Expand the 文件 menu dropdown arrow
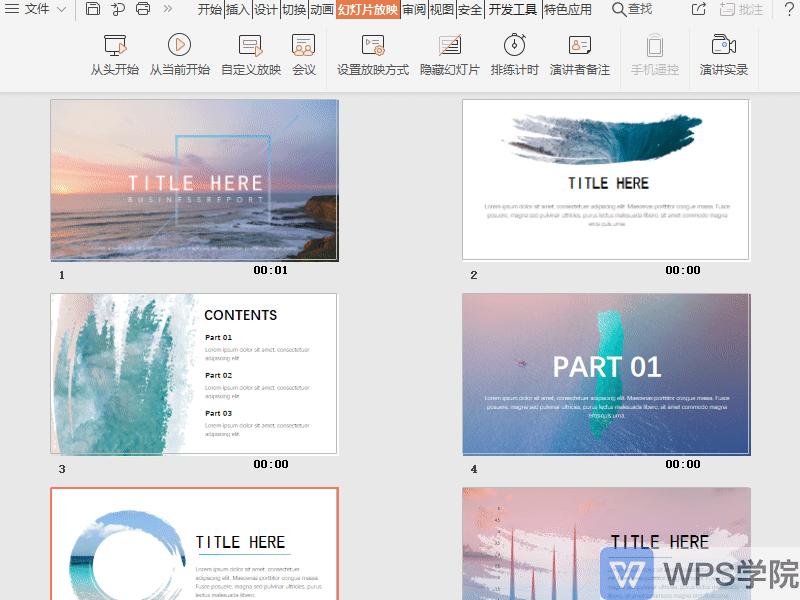The width and height of the screenshot is (800, 600). tap(62, 9)
